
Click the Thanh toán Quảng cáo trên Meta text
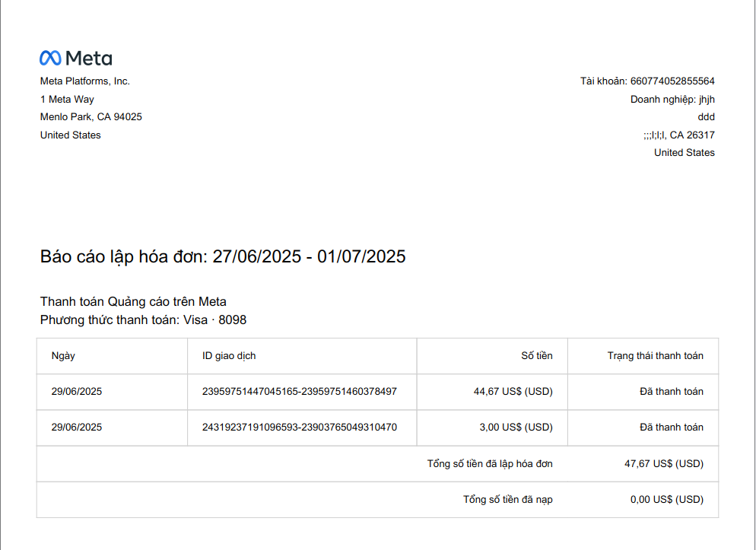(133, 302)
